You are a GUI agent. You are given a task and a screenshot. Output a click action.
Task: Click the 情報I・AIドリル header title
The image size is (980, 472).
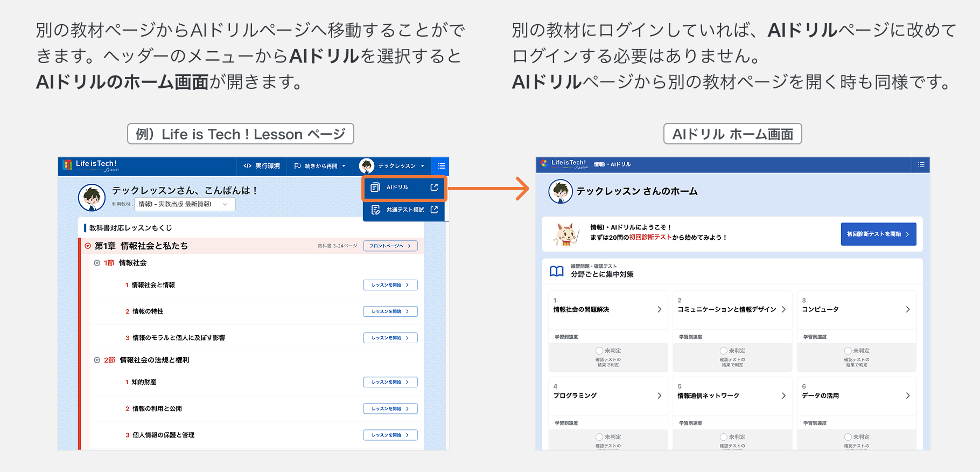click(x=612, y=164)
